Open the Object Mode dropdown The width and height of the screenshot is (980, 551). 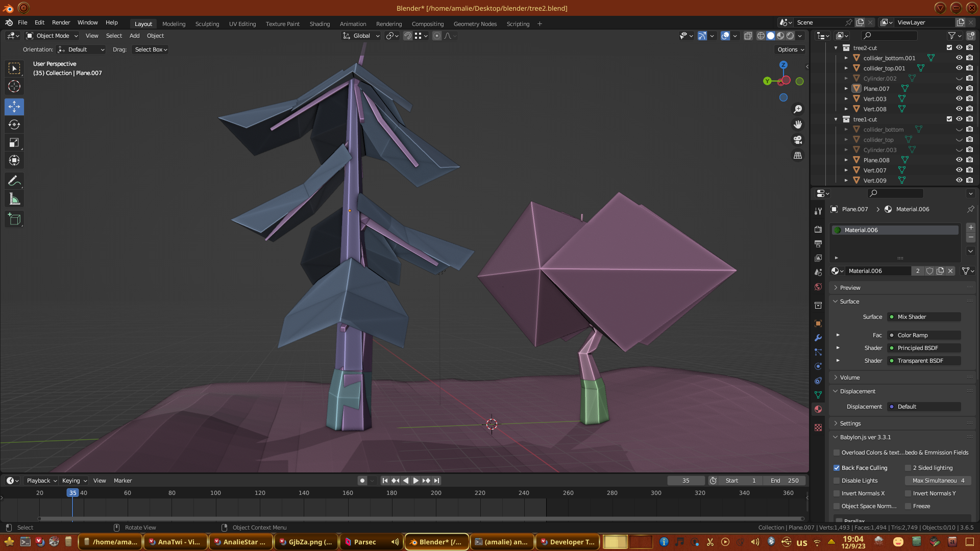click(x=52, y=36)
